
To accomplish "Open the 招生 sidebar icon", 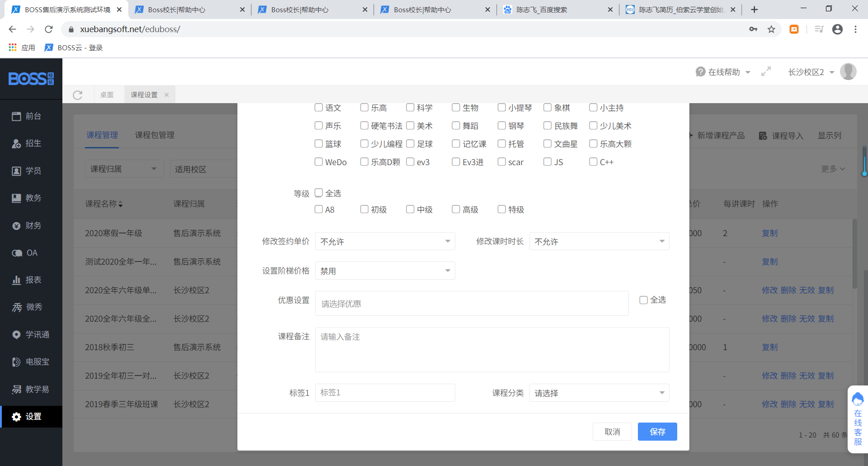I will tap(16, 143).
